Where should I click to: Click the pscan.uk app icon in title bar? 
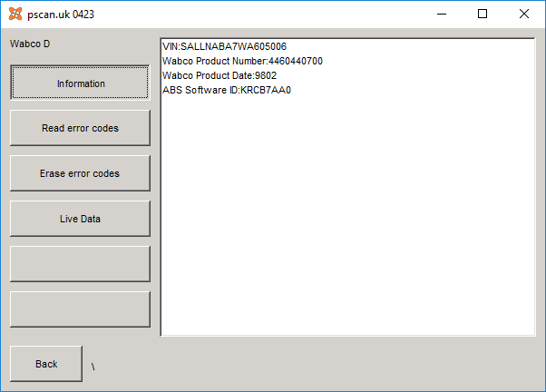click(15, 14)
